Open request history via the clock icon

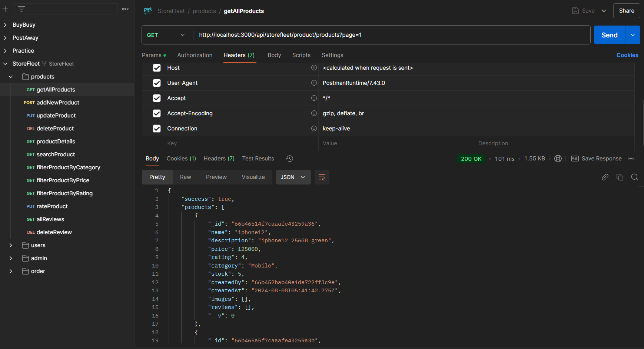tap(289, 158)
